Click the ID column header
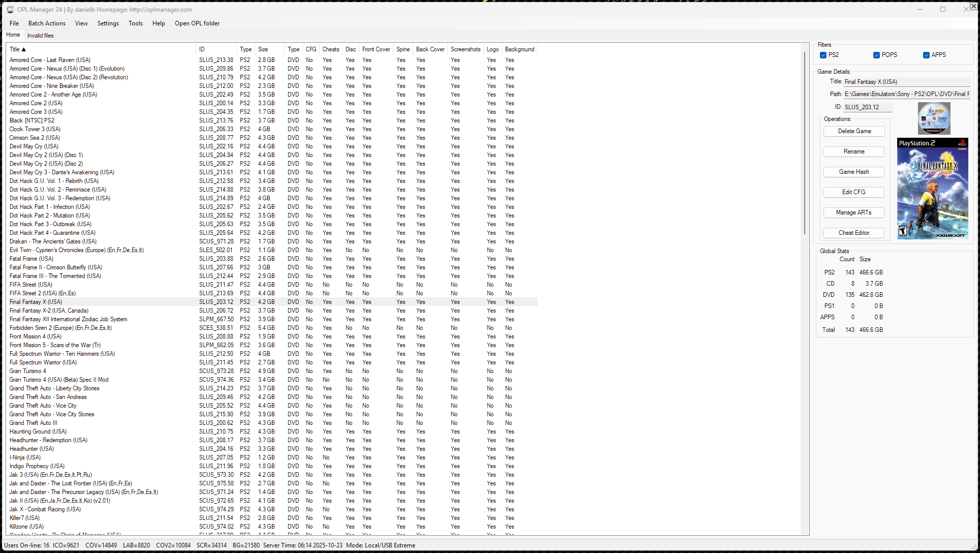The width and height of the screenshot is (980, 553). click(x=202, y=49)
